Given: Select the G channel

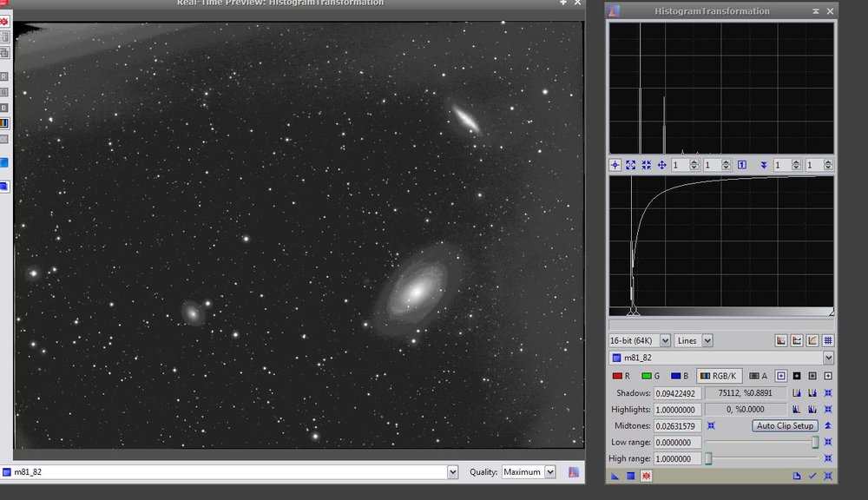Looking at the screenshot, I should pos(650,376).
